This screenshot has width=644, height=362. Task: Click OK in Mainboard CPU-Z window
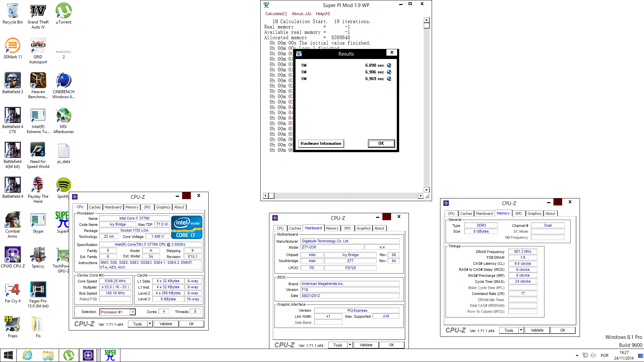coord(391,345)
